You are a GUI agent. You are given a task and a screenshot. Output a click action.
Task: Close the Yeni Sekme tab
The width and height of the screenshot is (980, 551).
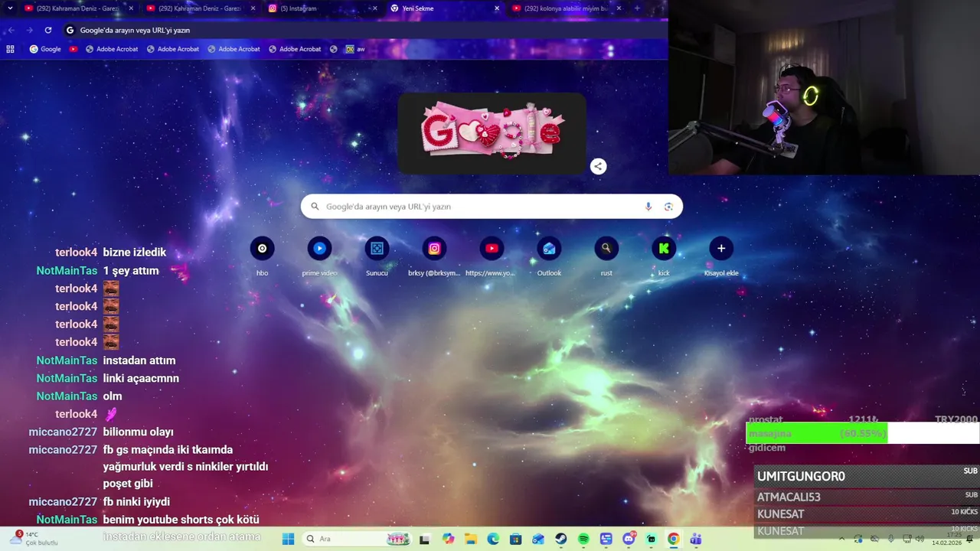[x=496, y=8]
